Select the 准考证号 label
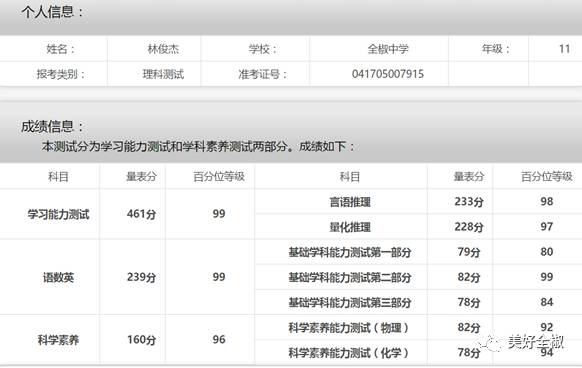Viewport: 582px width, 368px height. coord(262,74)
